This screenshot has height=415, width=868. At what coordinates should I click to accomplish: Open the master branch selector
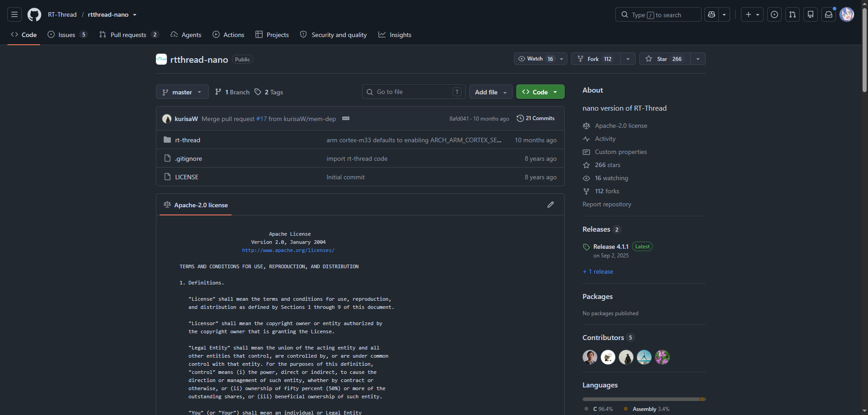pos(182,92)
